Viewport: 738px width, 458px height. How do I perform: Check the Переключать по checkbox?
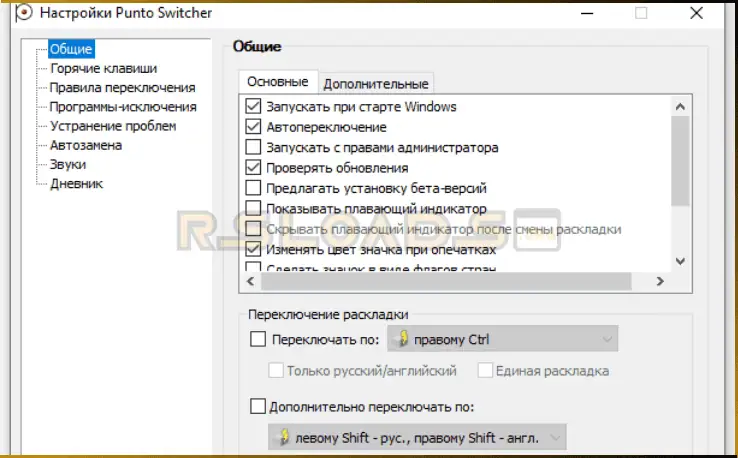pos(259,340)
